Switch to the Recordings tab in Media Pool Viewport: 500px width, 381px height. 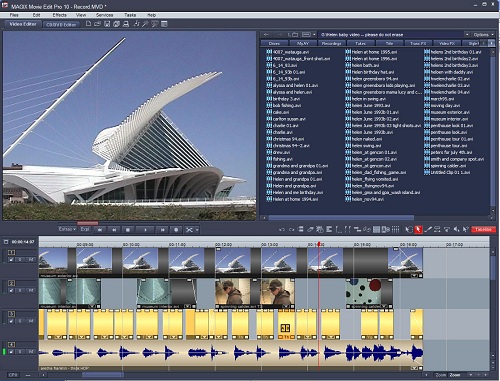pyautogui.click(x=331, y=43)
